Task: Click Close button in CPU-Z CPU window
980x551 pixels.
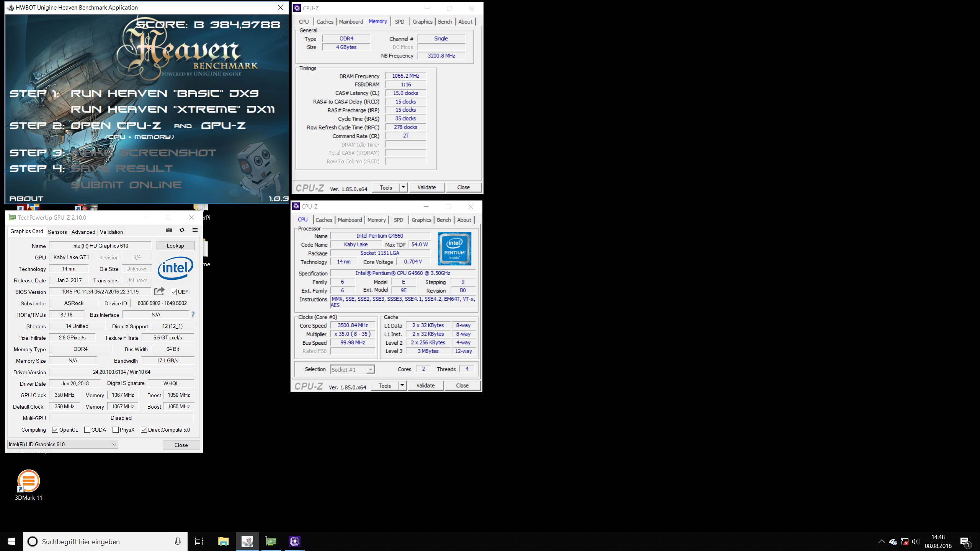Action: coord(462,385)
